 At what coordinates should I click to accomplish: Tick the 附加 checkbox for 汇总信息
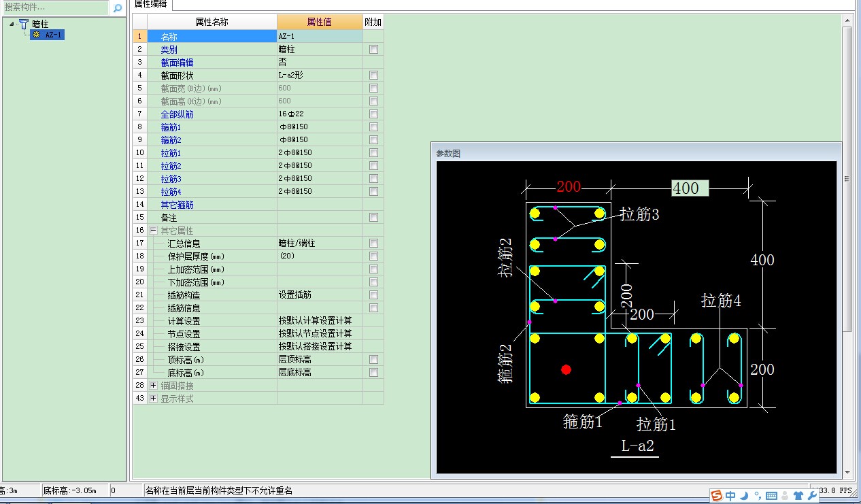click(373, 243)
